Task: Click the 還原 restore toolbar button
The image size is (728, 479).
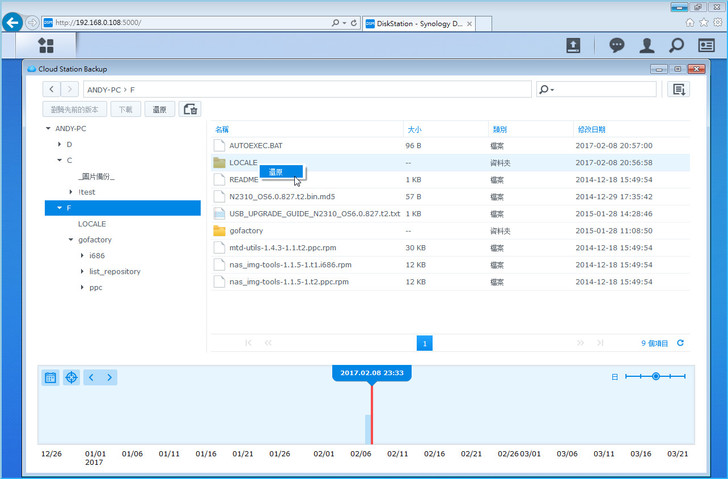Action: point(159,109)
